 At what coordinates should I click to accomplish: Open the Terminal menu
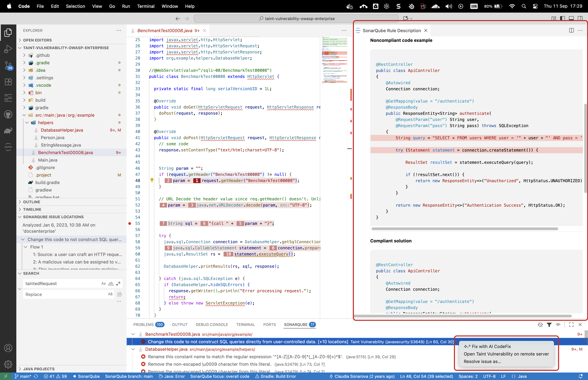click(x=146, y=6)
